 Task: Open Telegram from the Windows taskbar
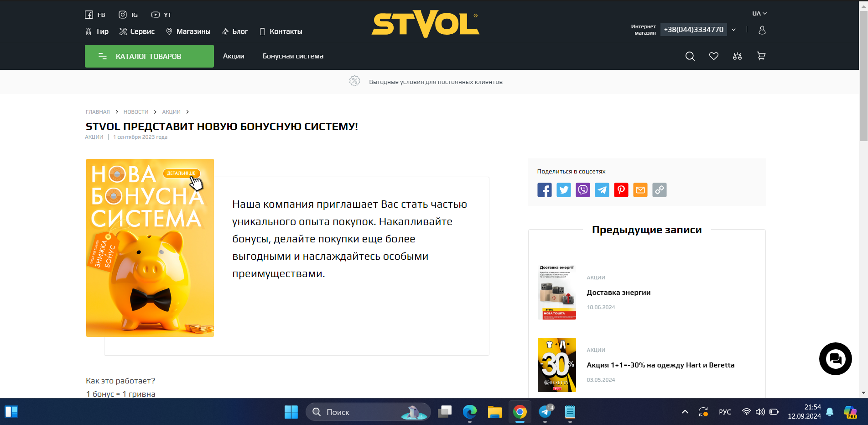coord(545,412)
